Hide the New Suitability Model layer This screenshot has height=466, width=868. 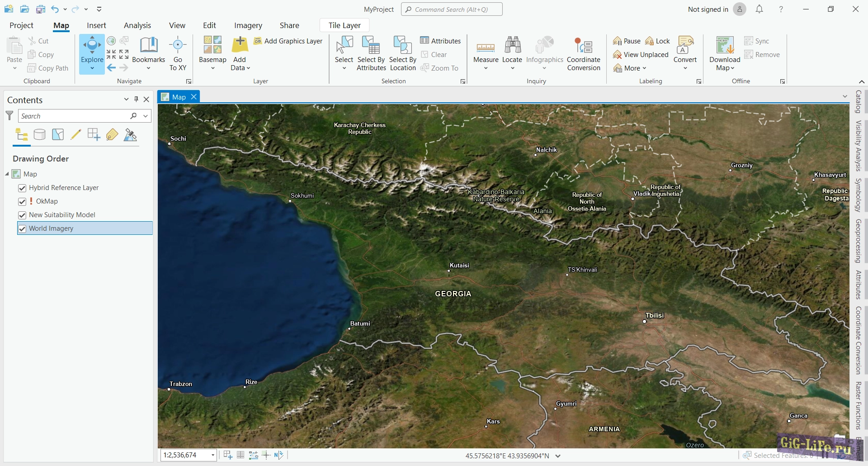click(x=22, y=215)
